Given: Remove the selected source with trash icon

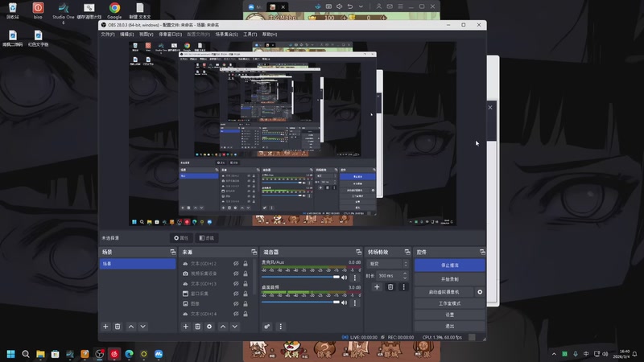Looking at the screenshot, I should pyautogui.click(x=197, y=327).
